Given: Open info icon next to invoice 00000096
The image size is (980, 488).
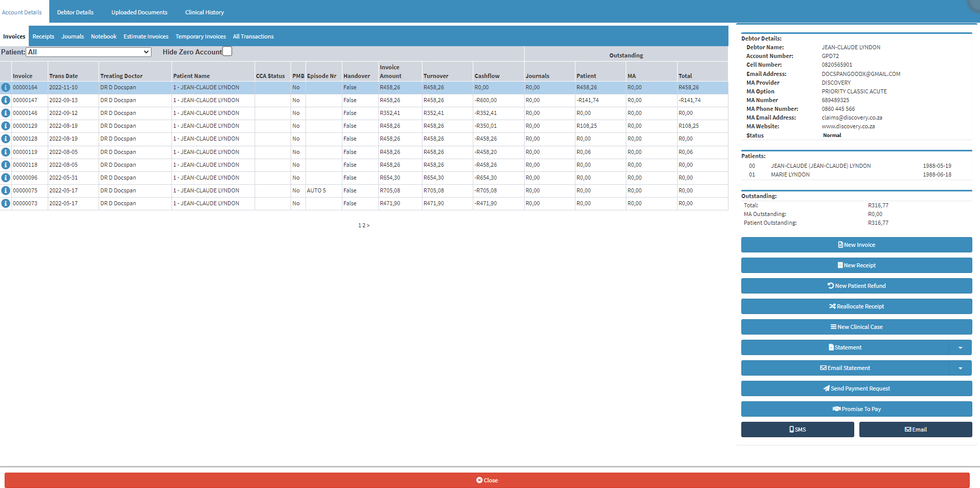Looking at the screenshot, I should click(6, 178).
